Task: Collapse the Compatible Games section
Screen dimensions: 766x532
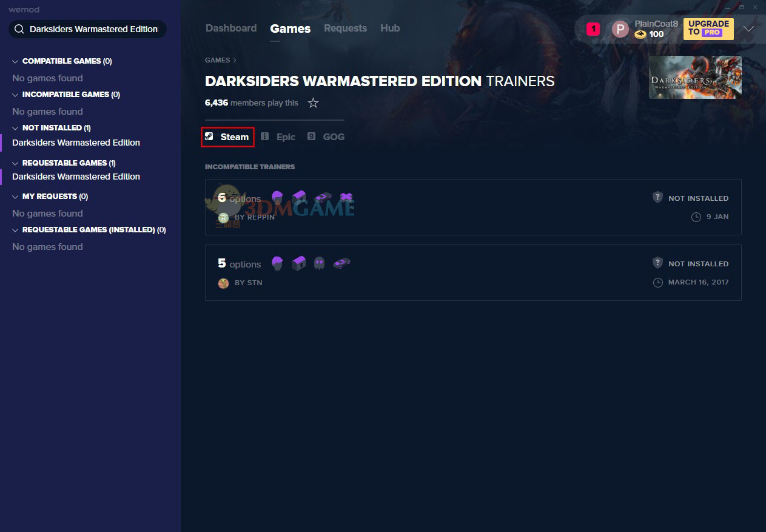Action: [x=15, y=61]
